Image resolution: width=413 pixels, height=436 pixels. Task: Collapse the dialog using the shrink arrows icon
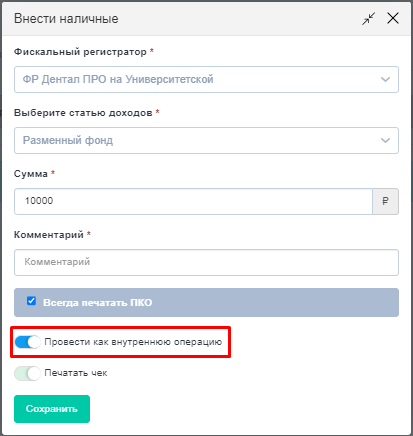(x=369, y=19)
